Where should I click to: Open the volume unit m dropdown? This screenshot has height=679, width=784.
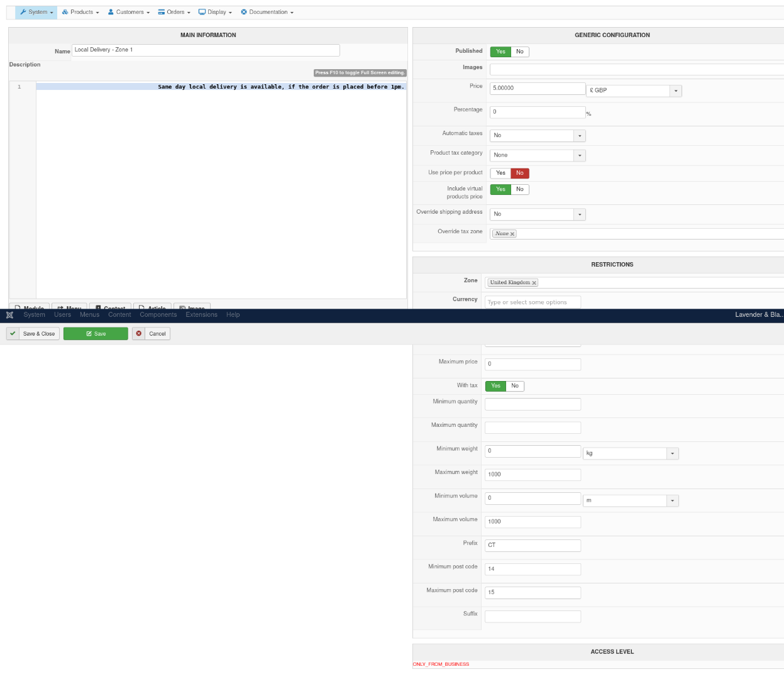pyautogui.click(x=631, y=500)
